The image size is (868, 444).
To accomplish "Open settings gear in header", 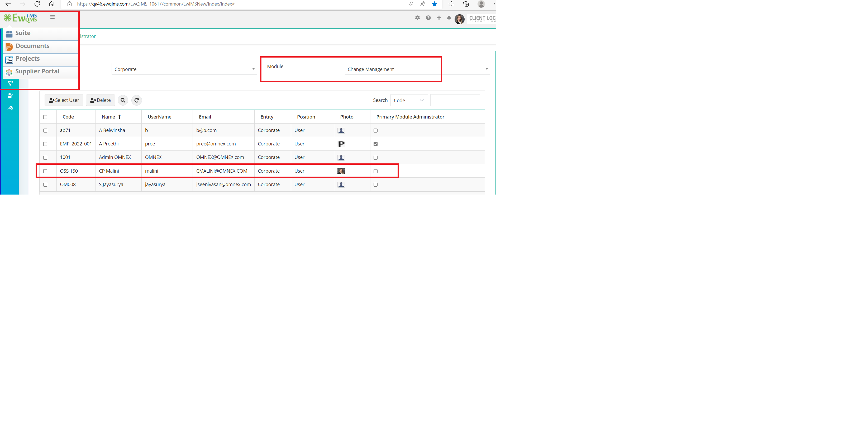I will (417, 18).
